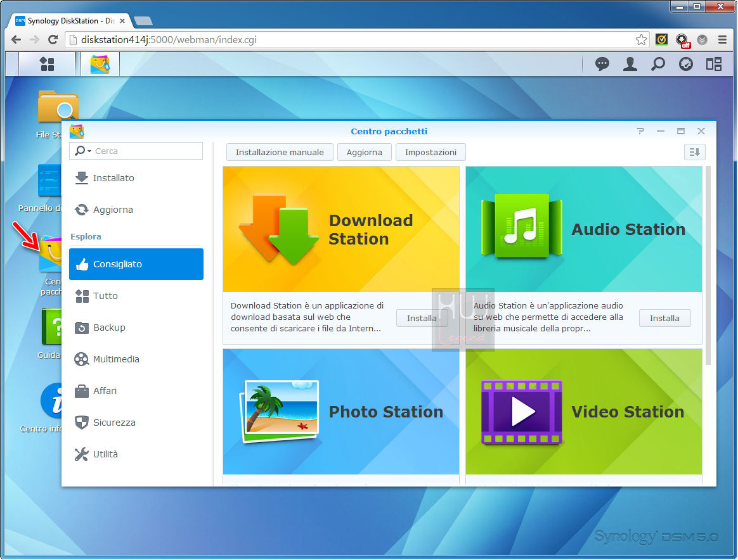This screenshot has height=560, width=738.
Task: Click the Centro pacchetti help question mark
Action: (640, 131)
